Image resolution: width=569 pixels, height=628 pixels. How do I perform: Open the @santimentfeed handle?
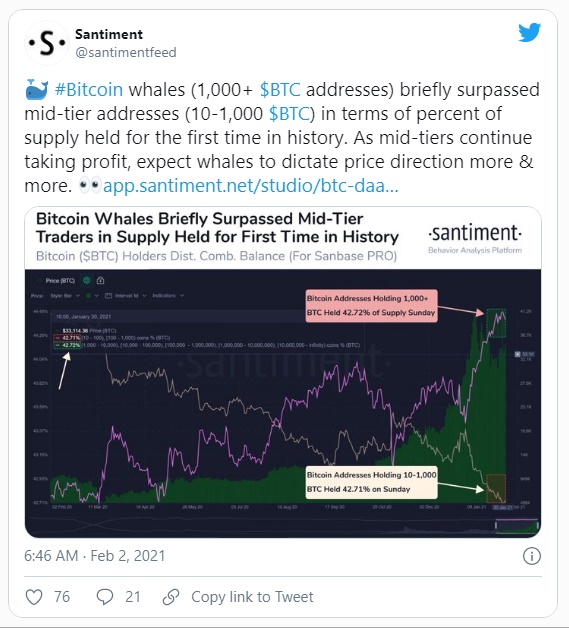[x=126, y=52]
